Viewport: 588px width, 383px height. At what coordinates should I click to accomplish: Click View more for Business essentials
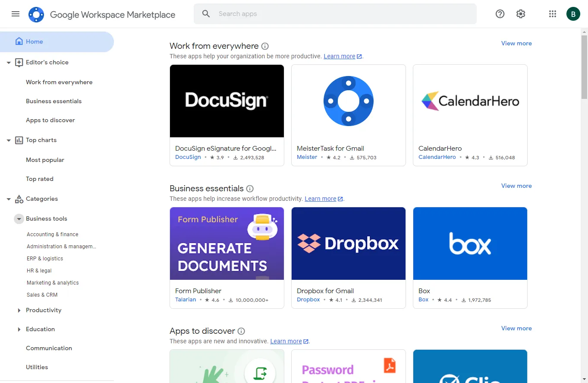[x=516, y=186]
